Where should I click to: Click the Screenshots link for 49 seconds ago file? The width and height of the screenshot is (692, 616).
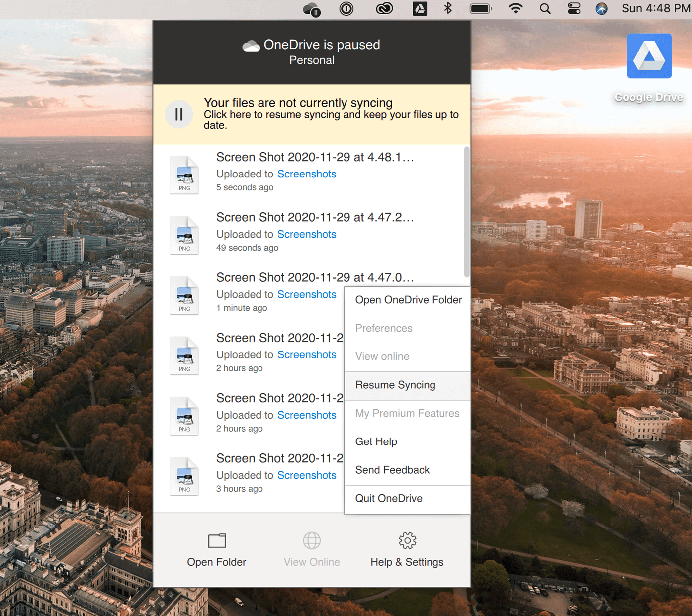307,234
